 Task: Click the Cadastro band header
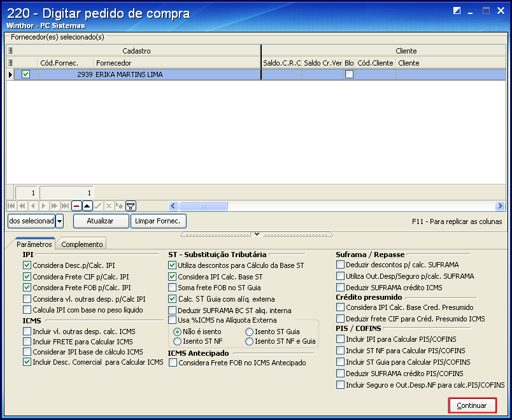(137, 50)
